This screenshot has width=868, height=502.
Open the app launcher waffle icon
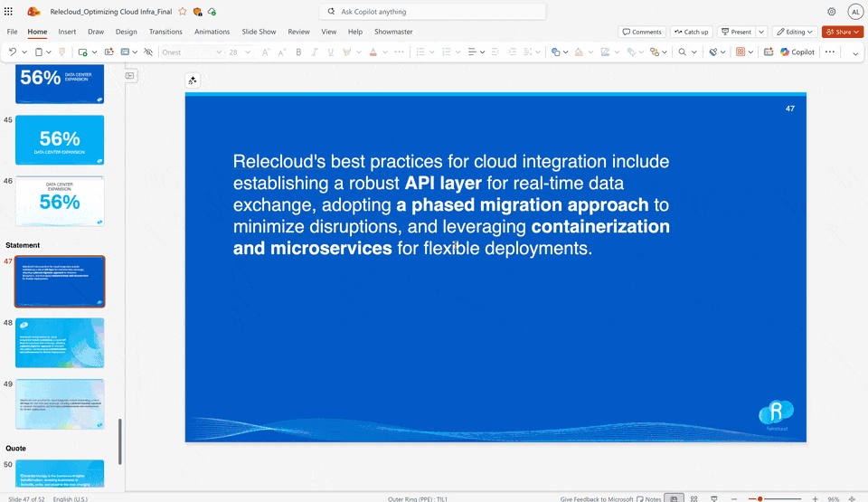8,11
